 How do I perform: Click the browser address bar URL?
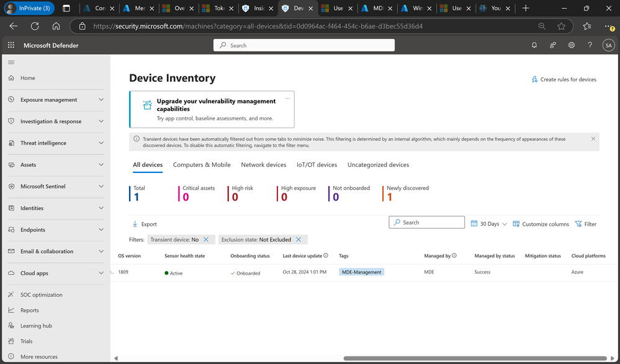(258, 26)
